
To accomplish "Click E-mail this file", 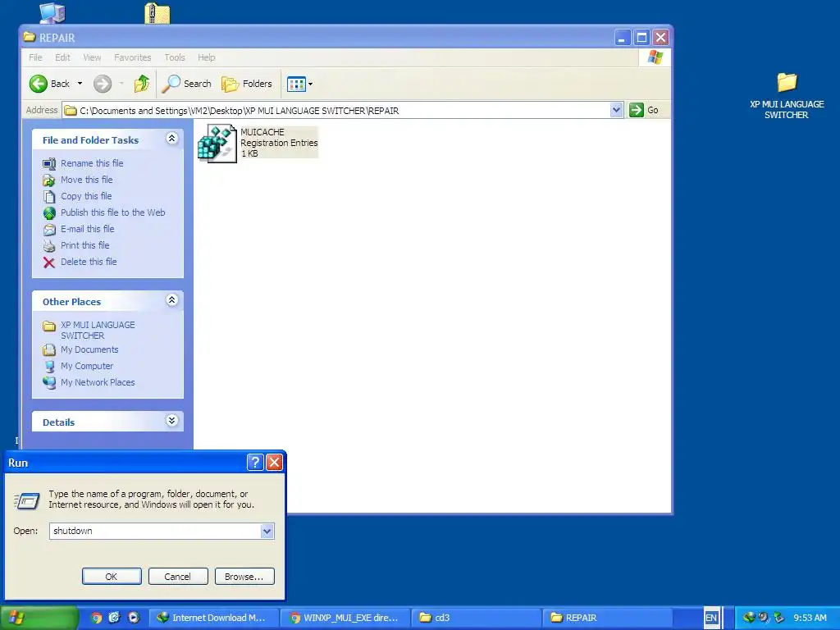I will (x=87, y=229).
